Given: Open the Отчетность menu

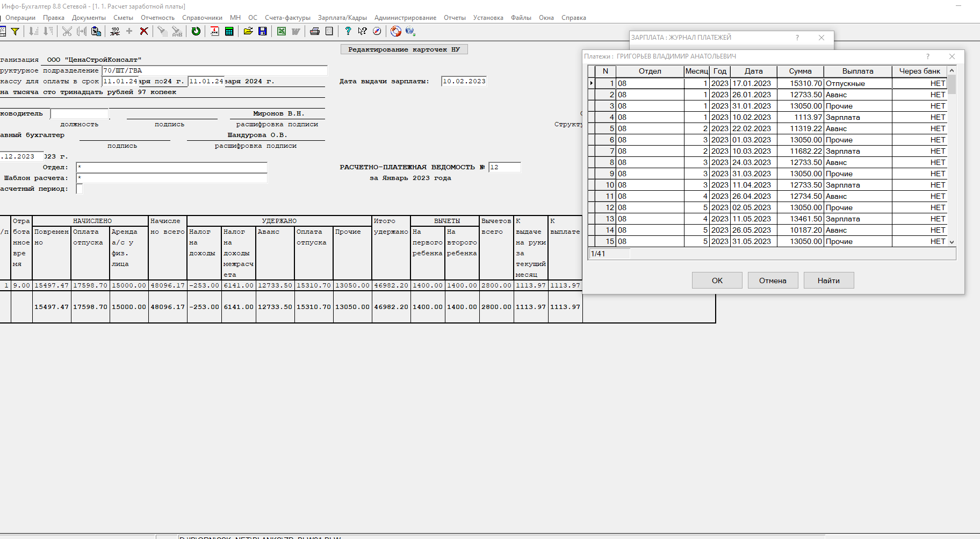Looking at the screenshot, I should tap(157, 18).
